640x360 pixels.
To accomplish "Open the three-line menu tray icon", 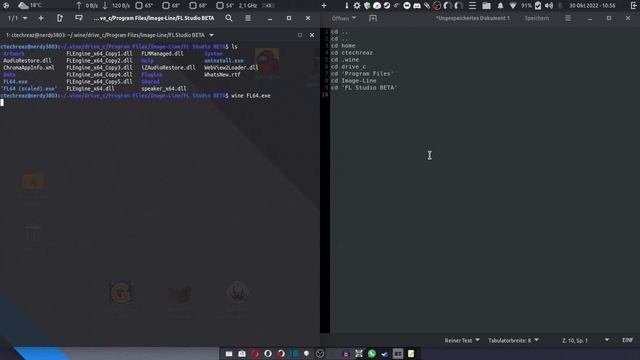I will point(472,5).
